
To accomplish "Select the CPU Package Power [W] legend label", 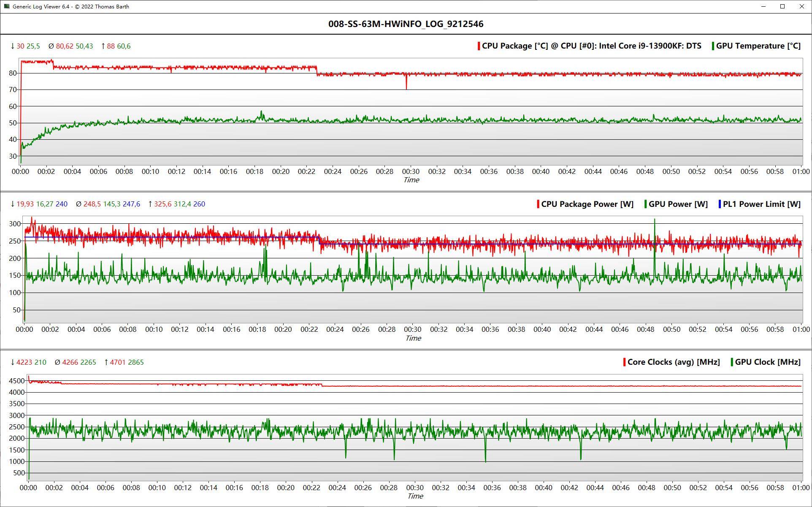I will coord(587,204).
